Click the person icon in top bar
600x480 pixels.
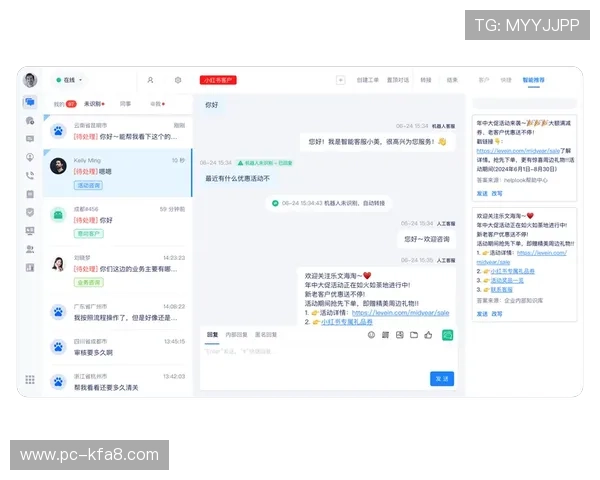point(150,80)
